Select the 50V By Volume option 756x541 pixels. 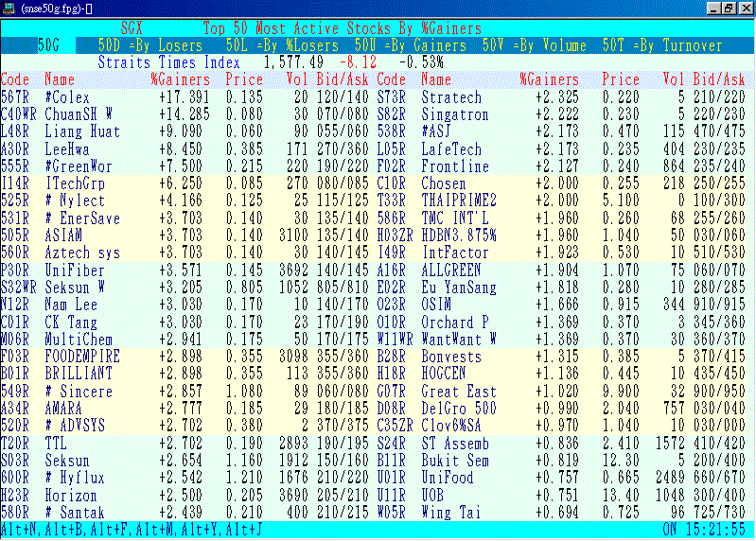[535, 45]
